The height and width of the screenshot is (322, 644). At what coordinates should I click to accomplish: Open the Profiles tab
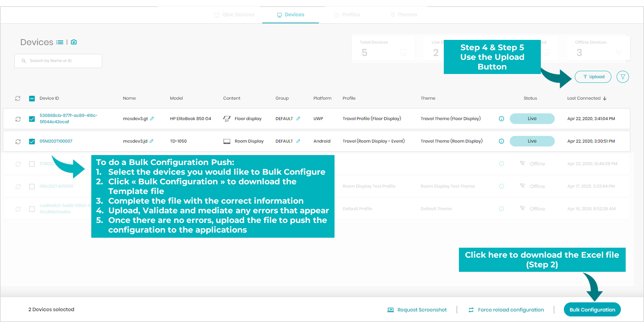coord(347,15)
